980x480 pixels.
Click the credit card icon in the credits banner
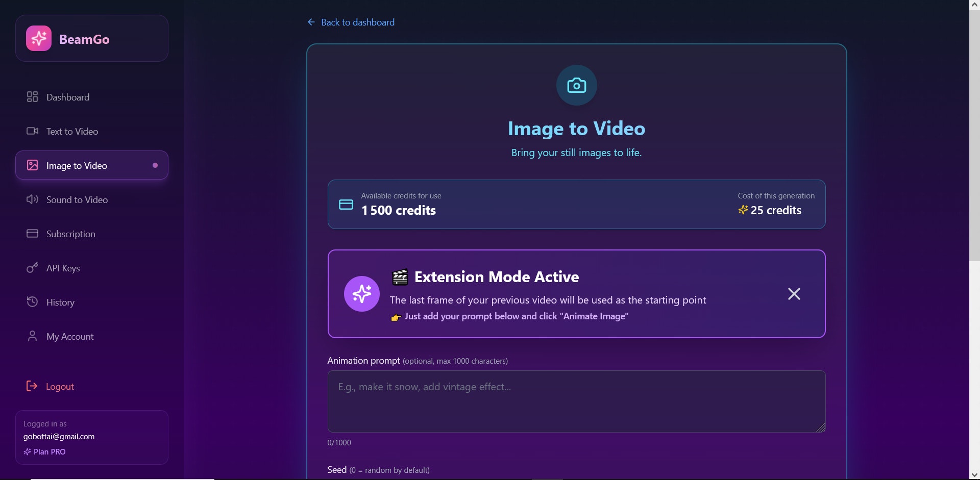pyautogui.click(x=346, y=204)
